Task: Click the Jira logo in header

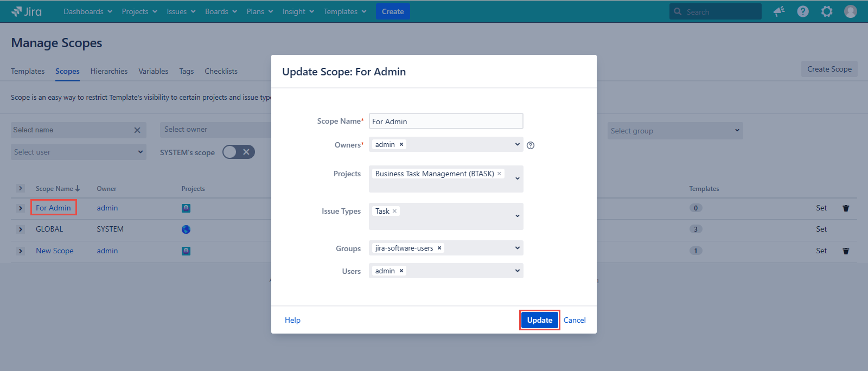Action: coord(26,11)
